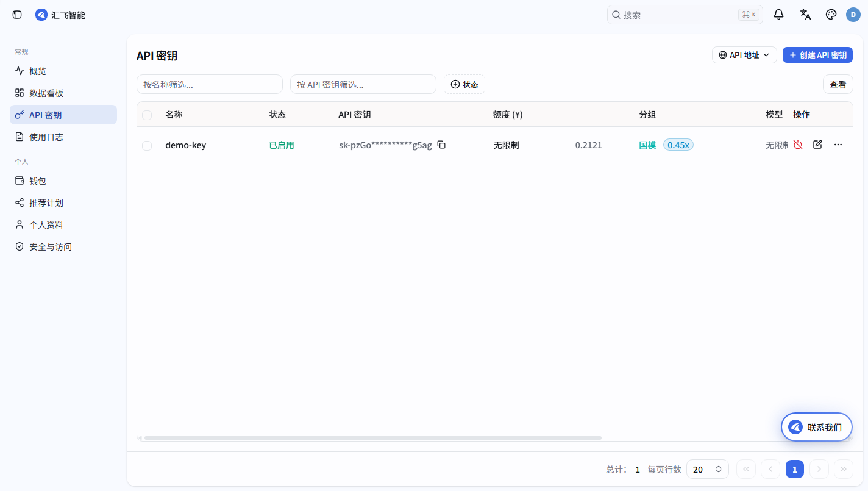Click the 创建 API 密钥 button

(817, 55)
